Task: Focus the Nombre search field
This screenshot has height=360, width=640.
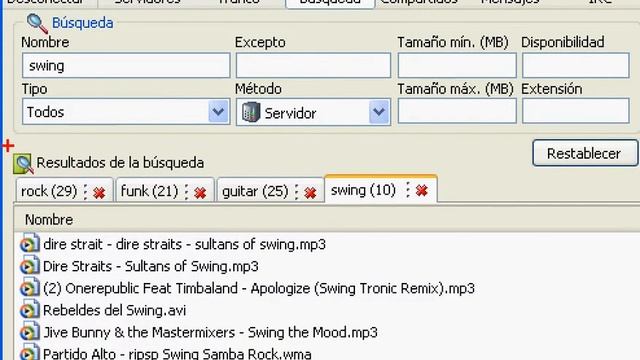Action: tap(126, 65)
